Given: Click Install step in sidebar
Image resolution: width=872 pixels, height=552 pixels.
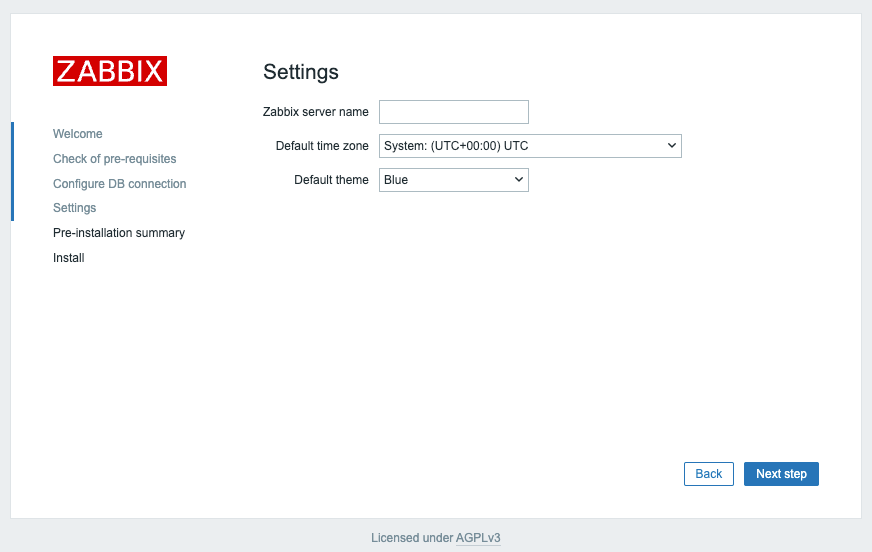Looking at the screenshot, I should pos(69,258).
